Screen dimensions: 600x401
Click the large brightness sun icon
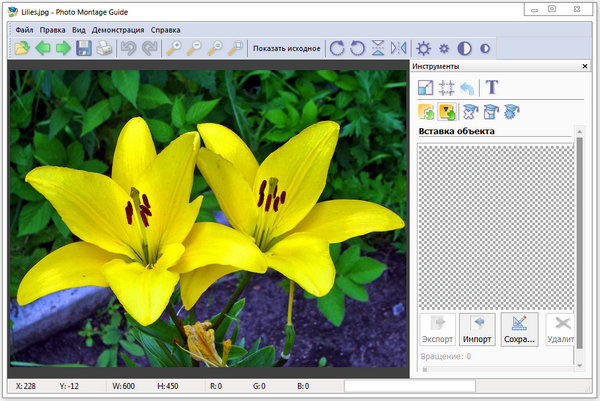point(424,48)
